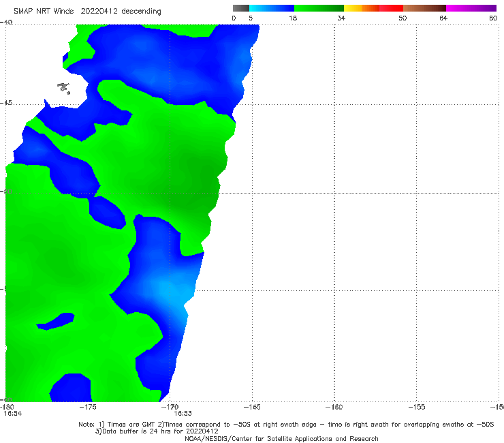This screenshot has width=504, height=443.
Task: Click the brown segment of the color bar
Action: click(x=424, y=8)
